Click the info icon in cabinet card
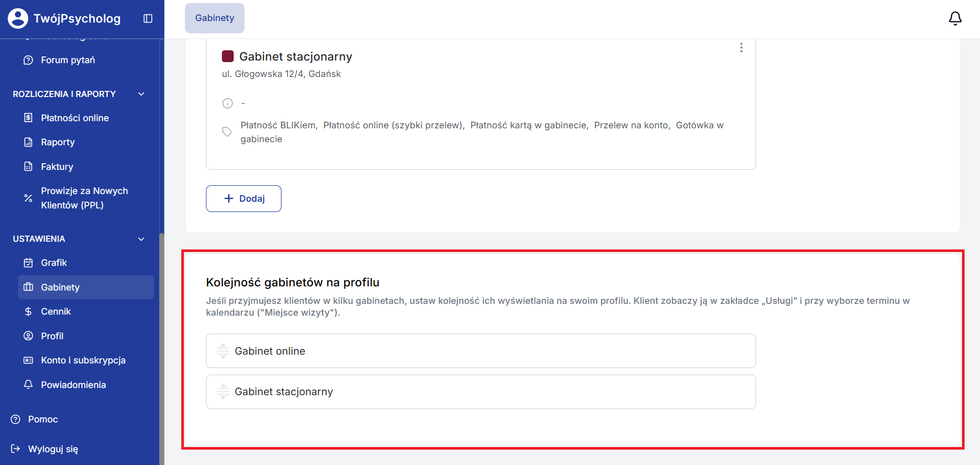 [228, 103]
